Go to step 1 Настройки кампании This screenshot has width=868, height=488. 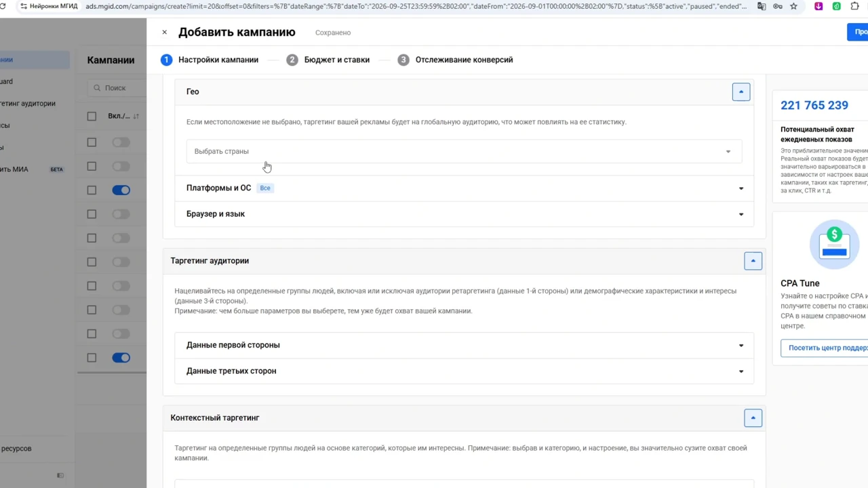click(x=210, y=60)
